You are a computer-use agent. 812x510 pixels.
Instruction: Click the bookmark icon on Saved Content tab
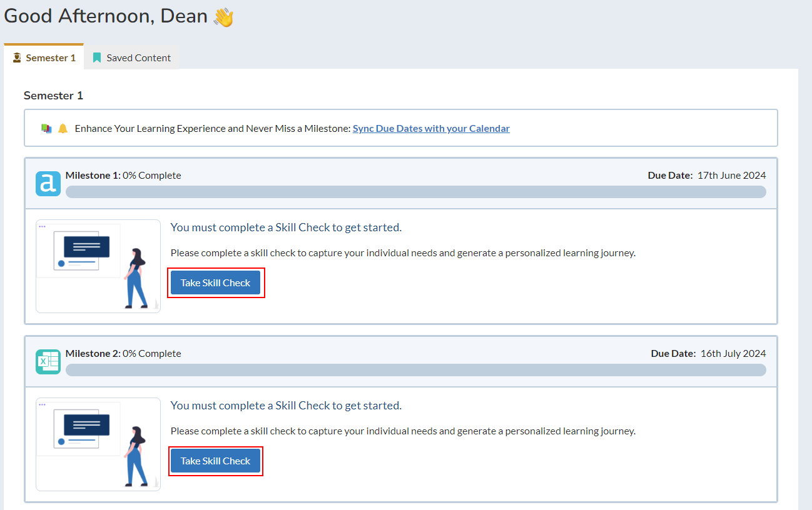tap(97, 58)
